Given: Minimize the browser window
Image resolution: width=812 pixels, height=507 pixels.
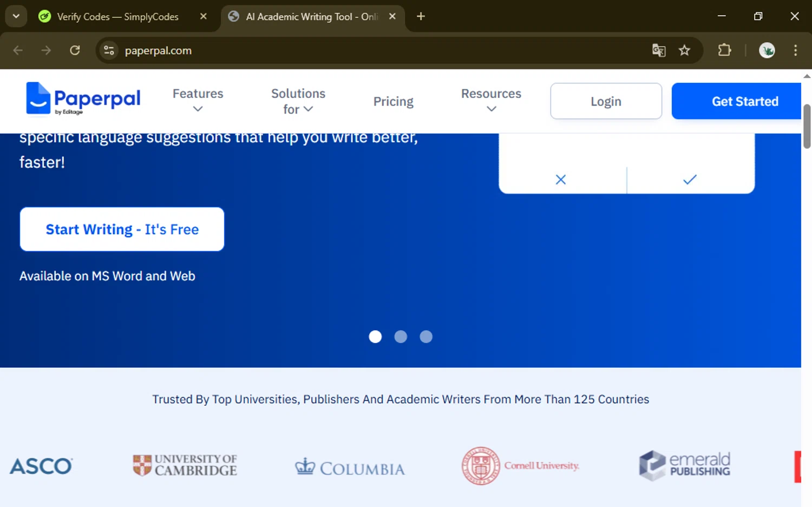Looking at the screenshot, I should 722,16.
